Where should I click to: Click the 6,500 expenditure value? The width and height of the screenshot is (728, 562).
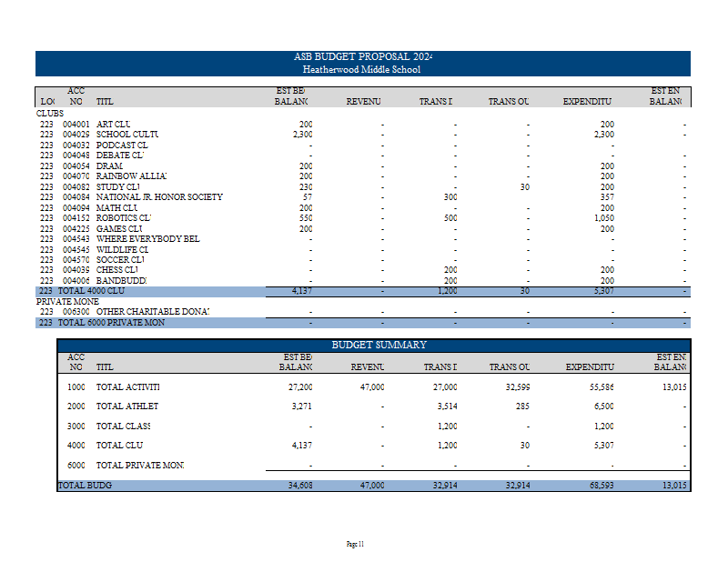coord(604,406)
